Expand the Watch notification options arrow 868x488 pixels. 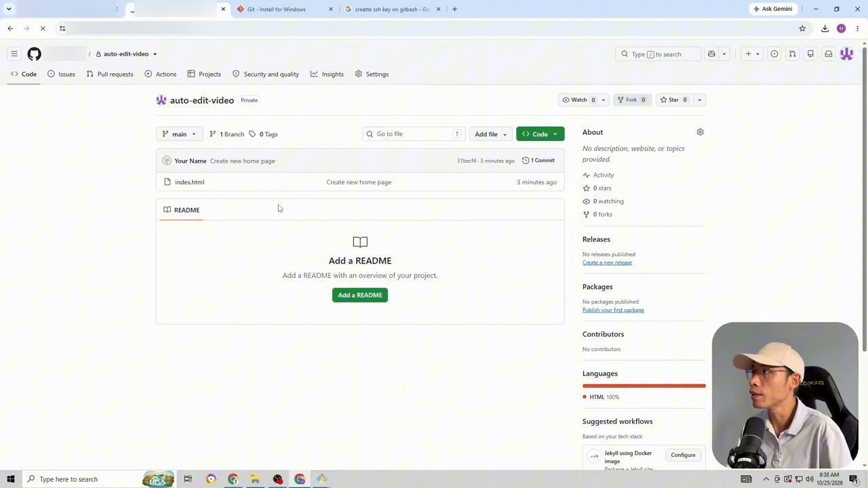[603, 100]
